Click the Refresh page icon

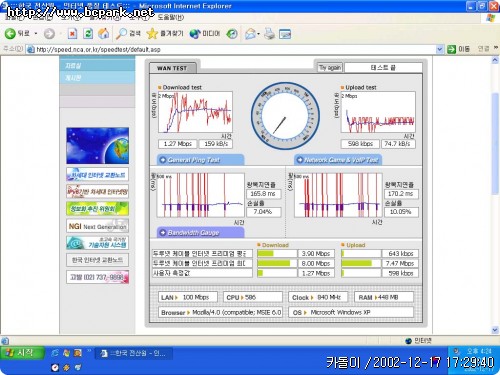pyautogui.click(x=88, y=33)
